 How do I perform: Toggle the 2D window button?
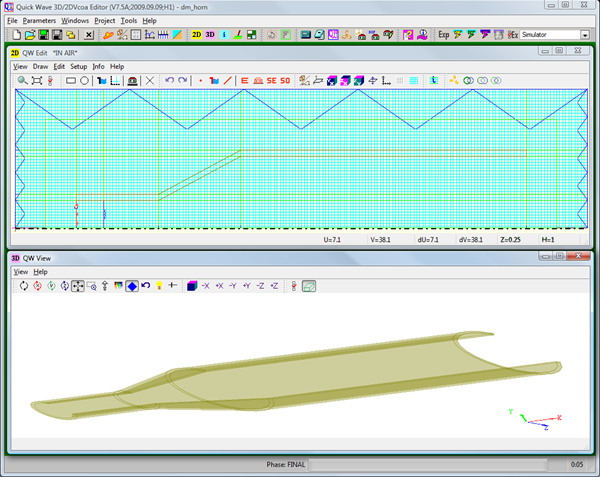pos(197,35)
